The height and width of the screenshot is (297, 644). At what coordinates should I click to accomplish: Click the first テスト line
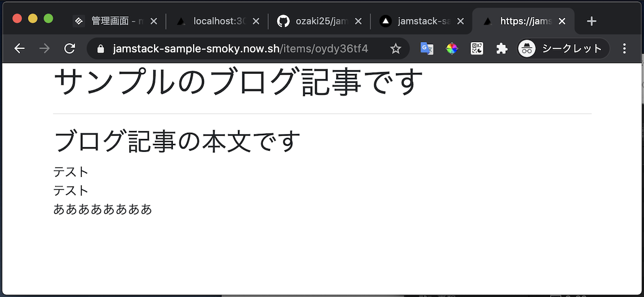[x=71, y=172]
